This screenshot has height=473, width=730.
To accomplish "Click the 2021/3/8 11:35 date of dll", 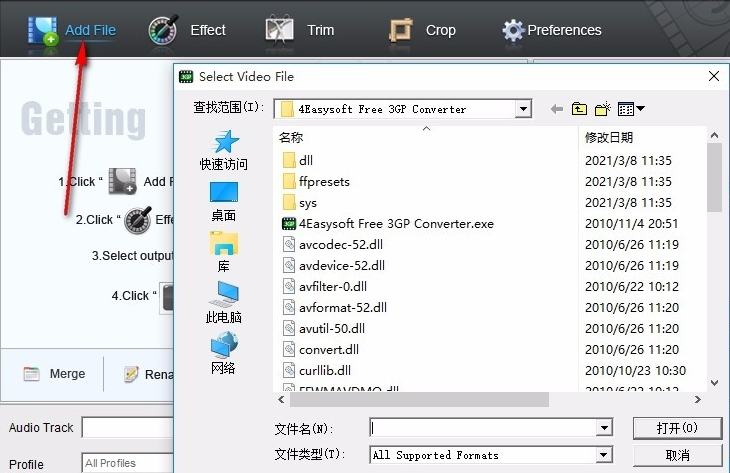I will pos(628,161).
